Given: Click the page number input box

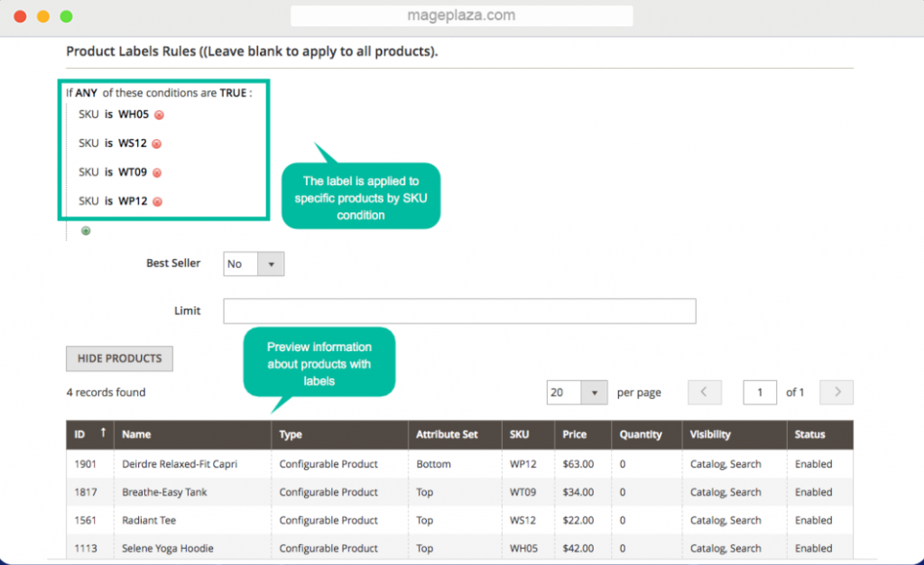Looking at the screenshot, I should coord(760,392).
